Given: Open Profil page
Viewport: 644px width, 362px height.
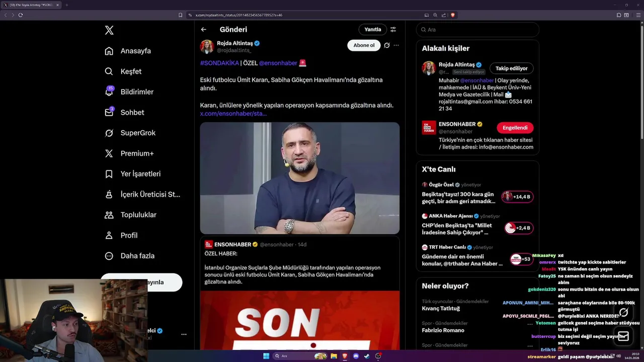Looking at the screenshot, I should pyautogui.click(x=121, y=235).
